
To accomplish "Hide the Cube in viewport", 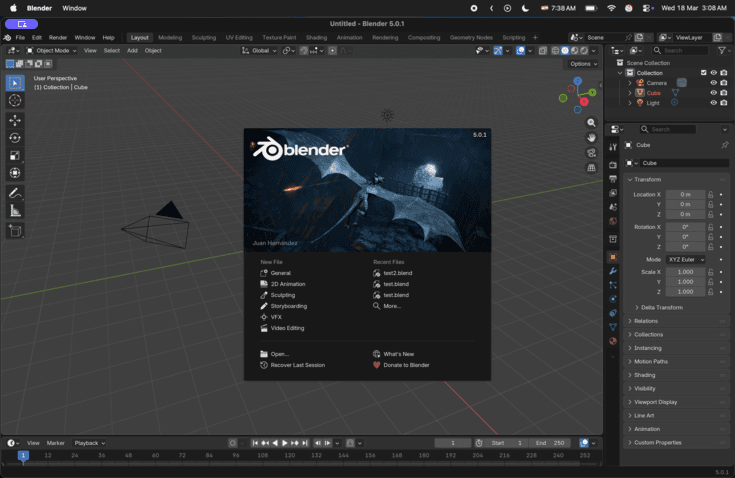I will (x=713, y=93).
